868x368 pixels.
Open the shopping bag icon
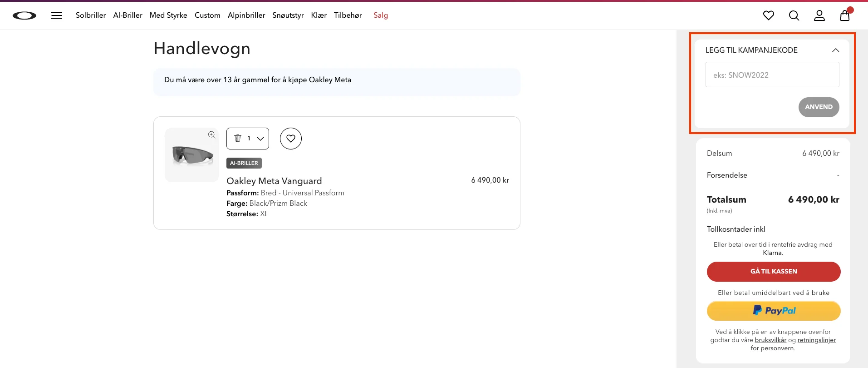[x=845, y=15]
